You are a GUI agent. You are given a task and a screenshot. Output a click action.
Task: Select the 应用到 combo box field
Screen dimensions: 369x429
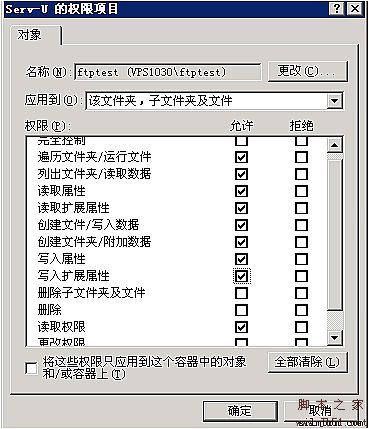(214, 100)
